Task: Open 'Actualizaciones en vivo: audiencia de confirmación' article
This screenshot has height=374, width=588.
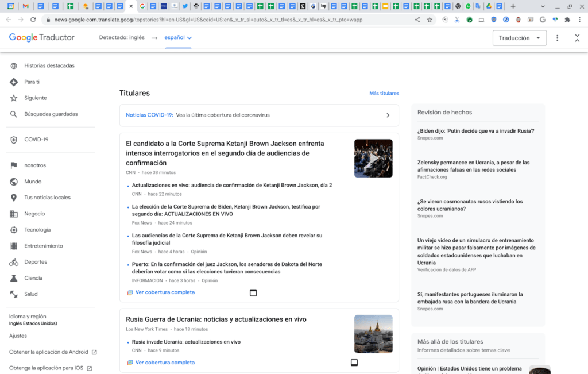Action: (x=232, y=186)
